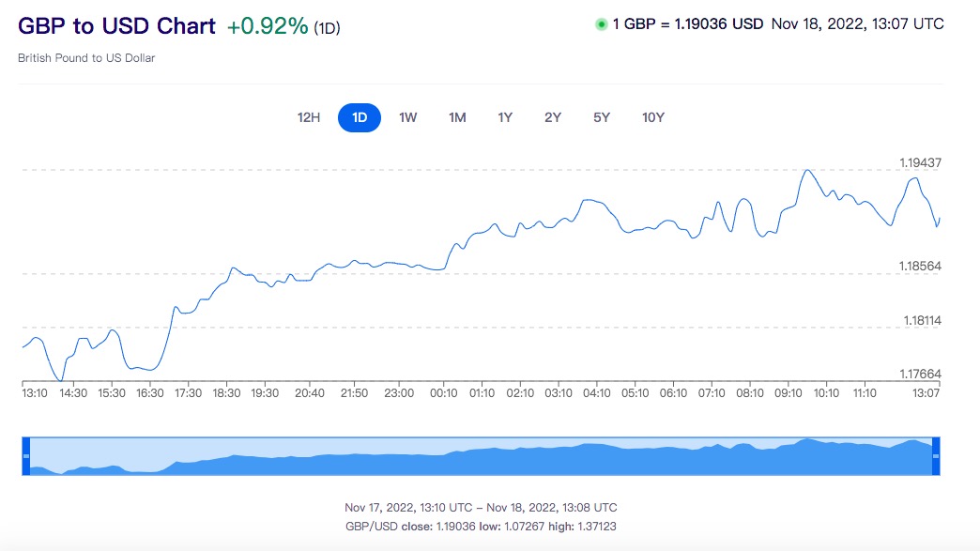Click the green live rate indicator dot

coord(601,24)
